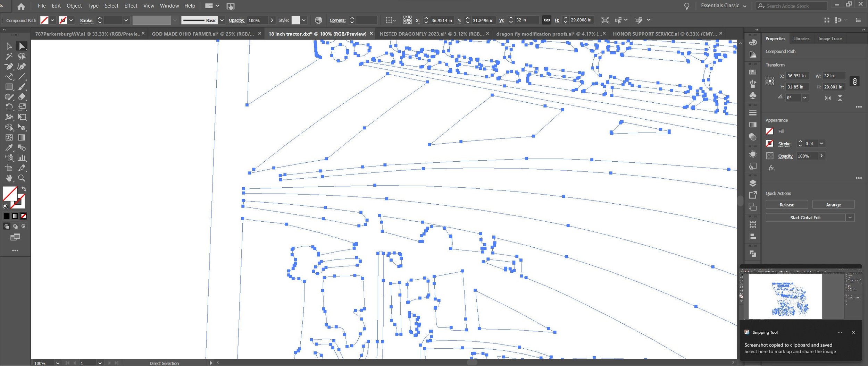Open fill color dropdown in control bar
Image resolution: width=868 pixels, height=366 pixels.
pos(52,20)
